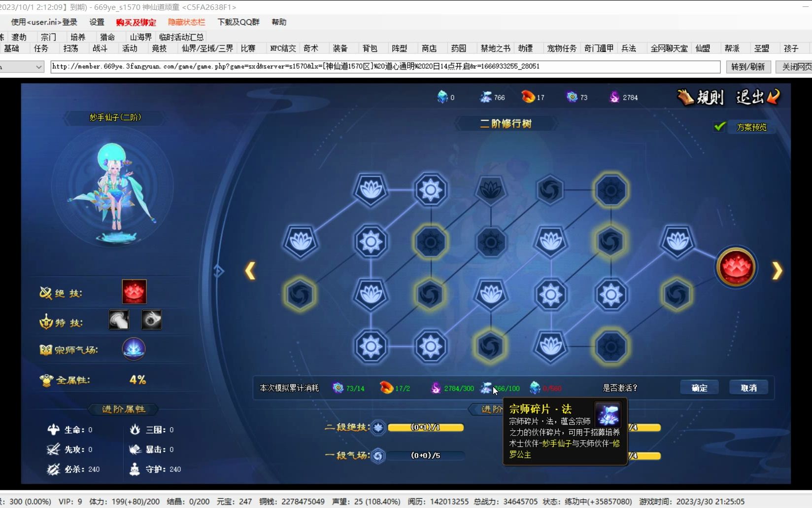The height and width of the screenshot is (508, 812).
Task: Select the large red lotus final node
Action: pyautogui.click(x=736, y=267)
